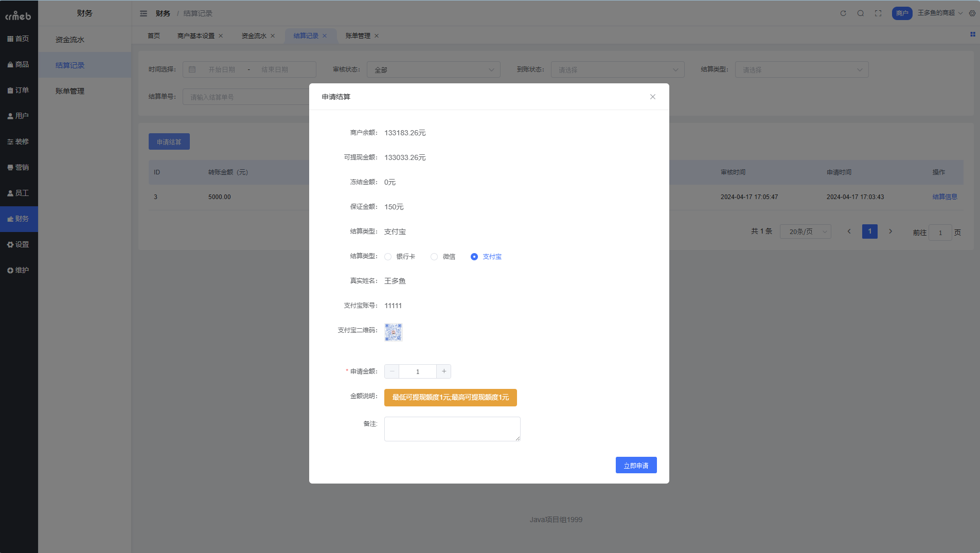Screen dimensions: 980x553
Task: Switch to the 资金流水 tab
Action: point(254,36)
